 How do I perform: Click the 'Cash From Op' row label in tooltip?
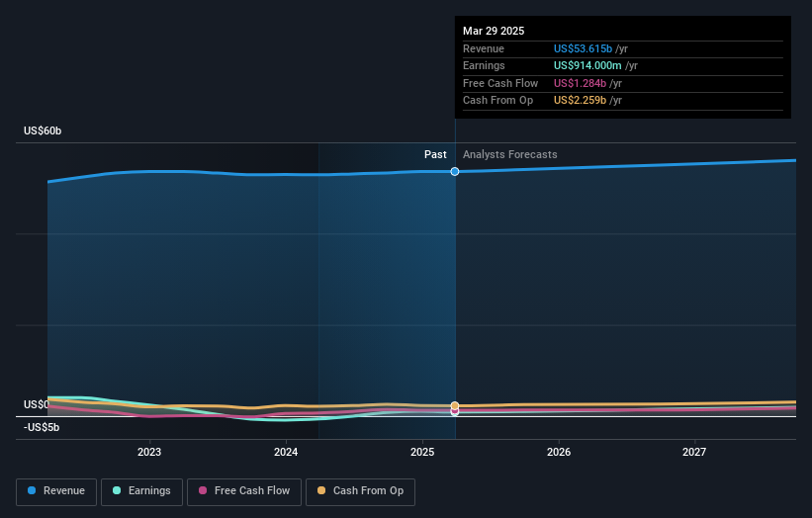(x=497, y=101)
